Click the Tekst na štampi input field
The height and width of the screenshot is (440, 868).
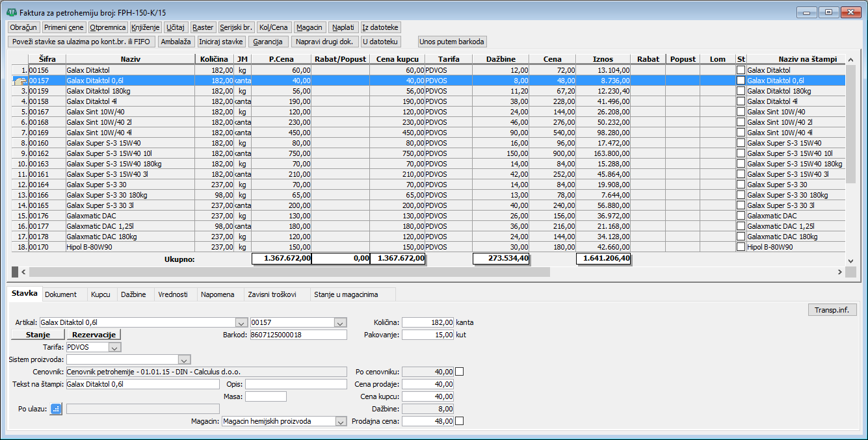point(142,384)
